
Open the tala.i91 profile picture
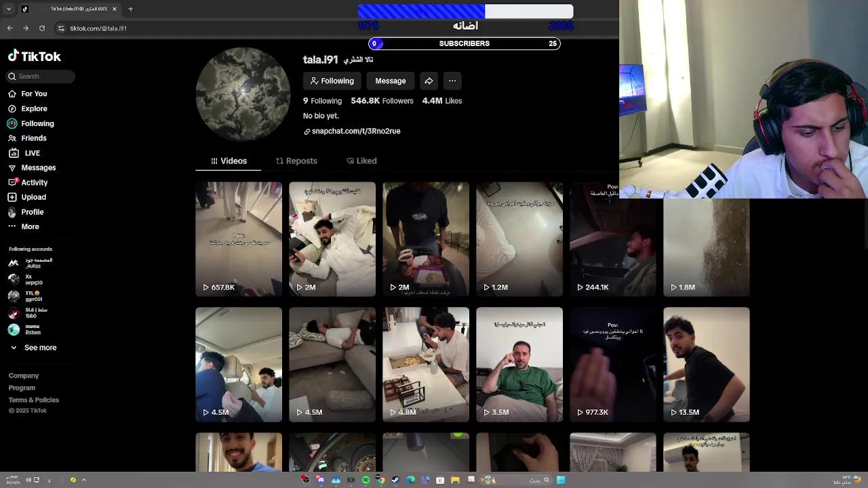pyautogui.click(x=243, y=94)
